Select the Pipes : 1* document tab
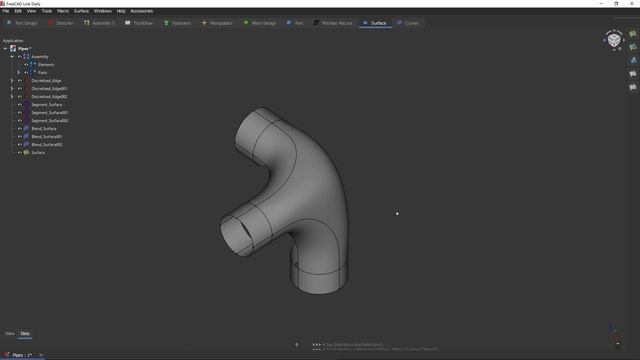 [x=22, y=356]
